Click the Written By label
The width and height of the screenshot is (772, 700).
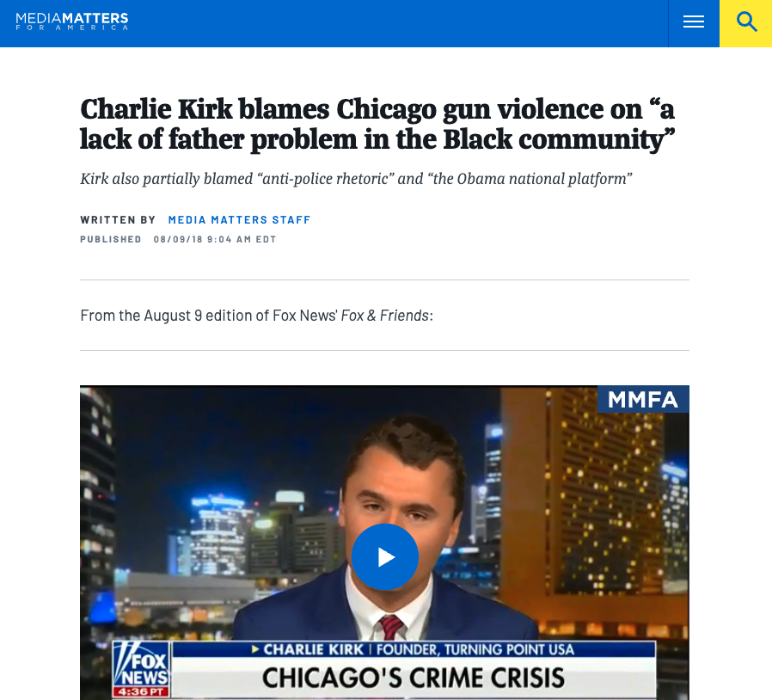[x=118, y=219]
